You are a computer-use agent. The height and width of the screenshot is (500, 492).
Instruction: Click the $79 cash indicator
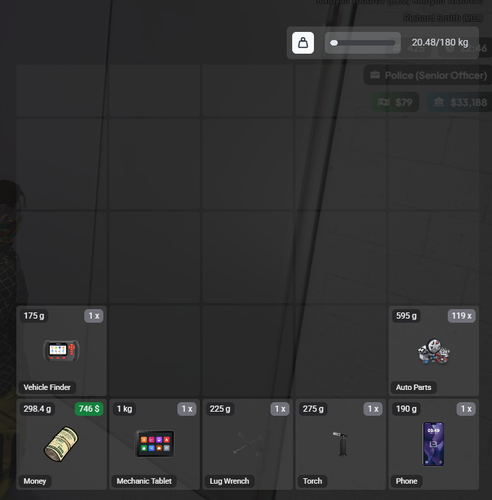(395, 102)
